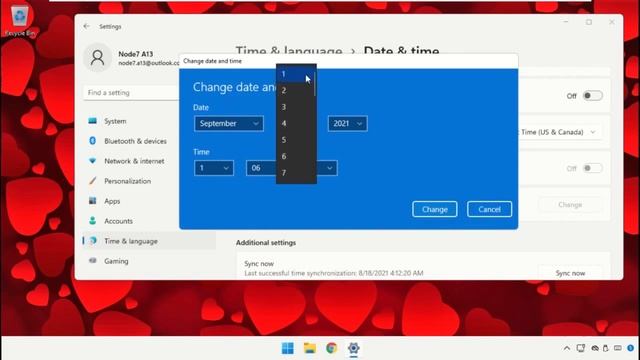
Task: Click the Find a setting search box
Action: (x=131, y=93)
